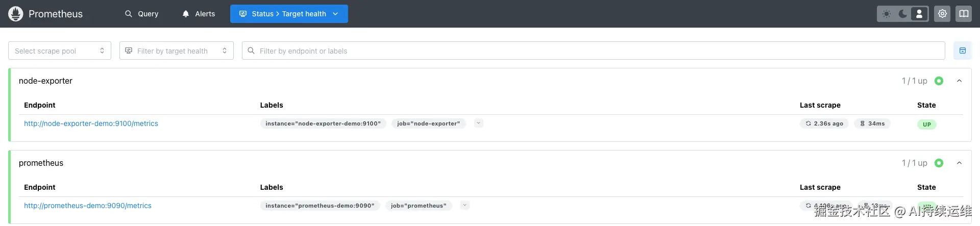Click the Query magnifier icon in navbar
This screenshot has width=980, height=226.
coord(129,14)
